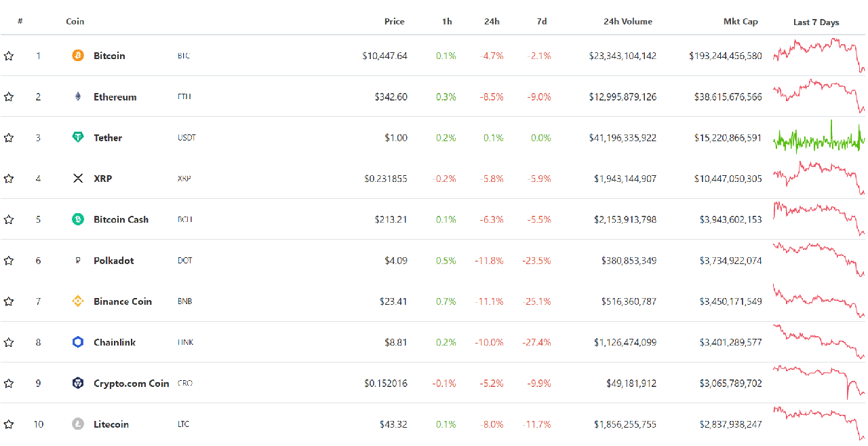Open Ethereum's 7-day sparkline chart
868x446 pixels.
(819, 96)
